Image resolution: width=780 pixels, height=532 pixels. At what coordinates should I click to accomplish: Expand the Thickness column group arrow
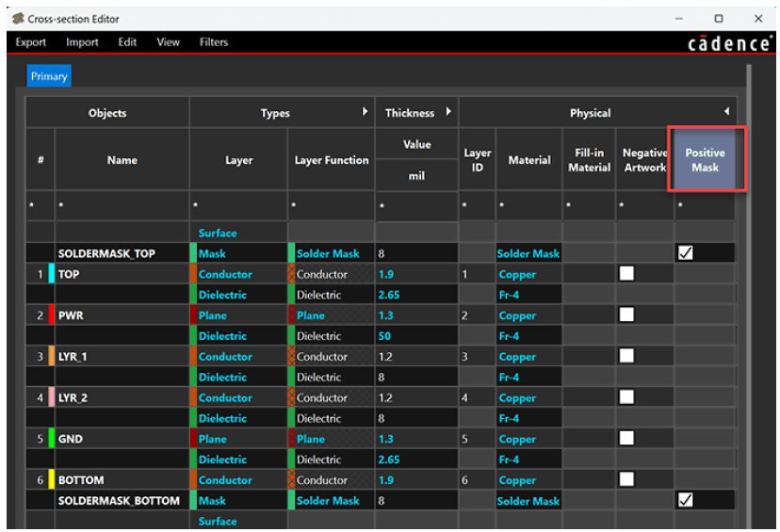[448, 113]
